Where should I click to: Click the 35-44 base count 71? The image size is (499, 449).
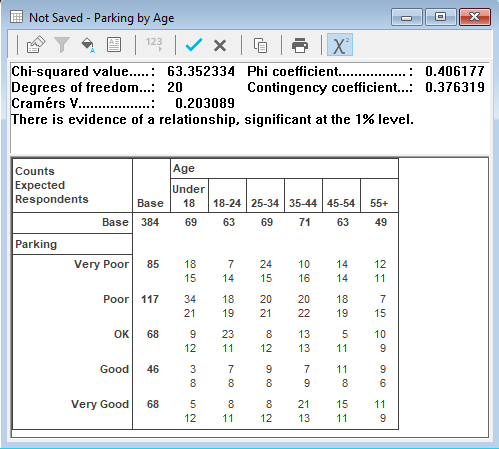[x=305, y=222]
